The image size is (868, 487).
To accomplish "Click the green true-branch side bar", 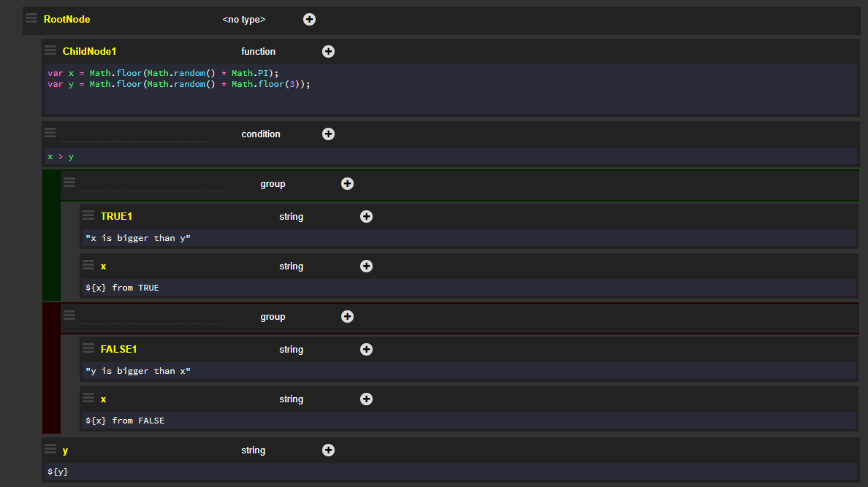I will (x=51, y=235).
